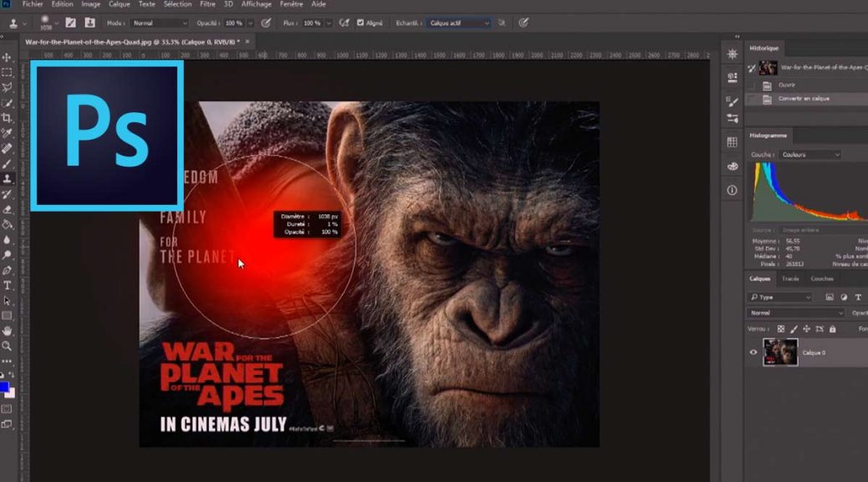Open the Info panel icon
Viewport: 868px width, 482px height.
pyautogui.click(x=732, y=190)
